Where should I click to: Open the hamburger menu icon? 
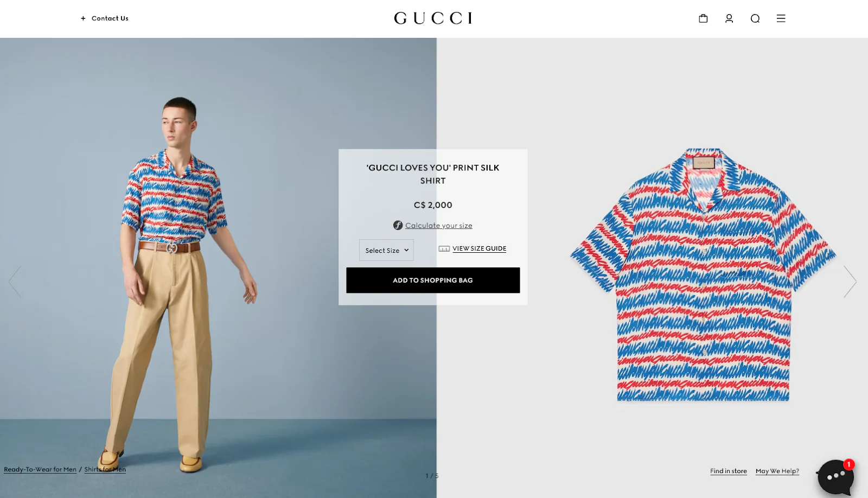pos(781,18)
